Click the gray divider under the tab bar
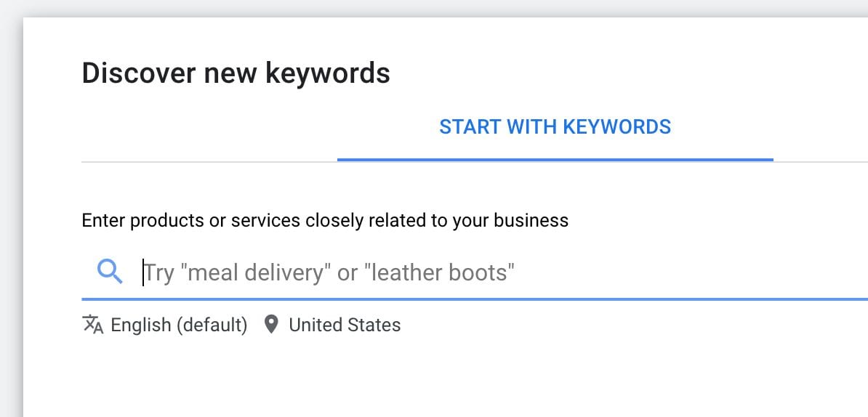The image size is (868, 417). coord(209,162)
